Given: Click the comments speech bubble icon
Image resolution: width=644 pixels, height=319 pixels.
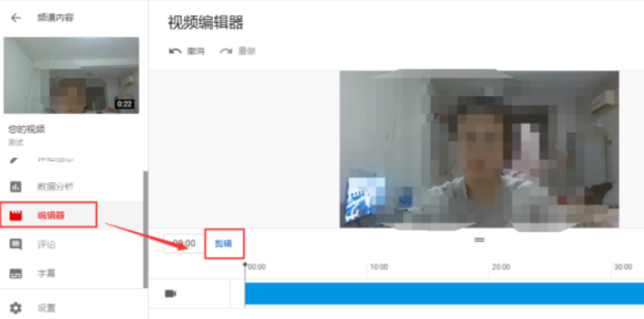Looking at the screenshot, I should click(15, 245).
